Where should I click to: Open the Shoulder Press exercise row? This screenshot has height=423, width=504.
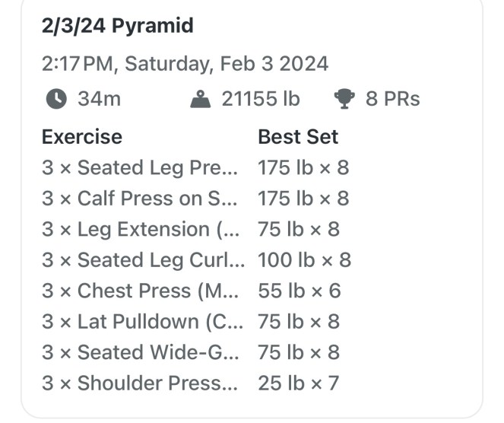pyautogui.click(x=140, y=383)
